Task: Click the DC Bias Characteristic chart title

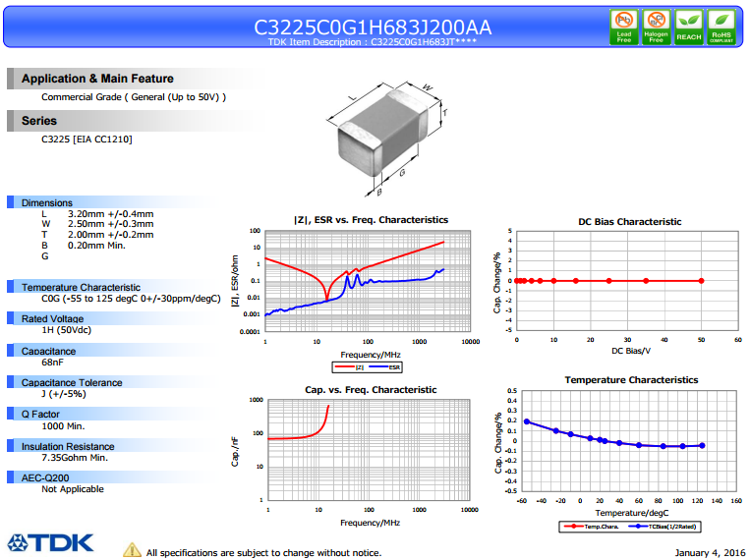Action: (629, 222)
